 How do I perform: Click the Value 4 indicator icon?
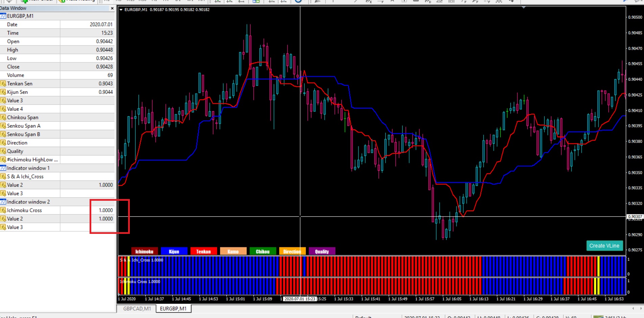[3, 109]
